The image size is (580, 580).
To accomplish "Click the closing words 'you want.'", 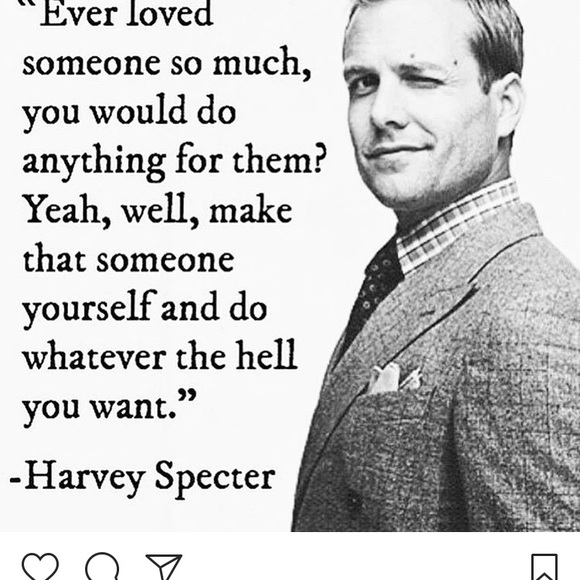I will [x=109, y=406].
